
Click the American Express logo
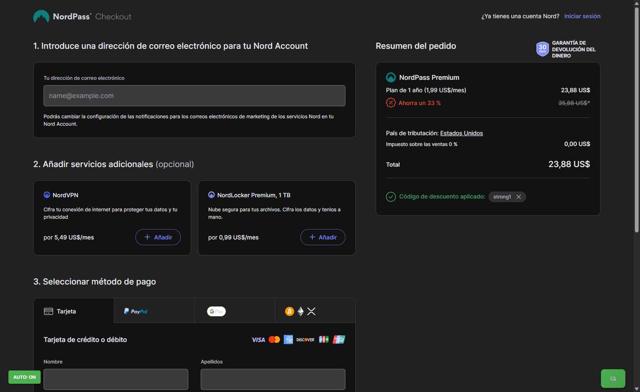pos(288,340)
